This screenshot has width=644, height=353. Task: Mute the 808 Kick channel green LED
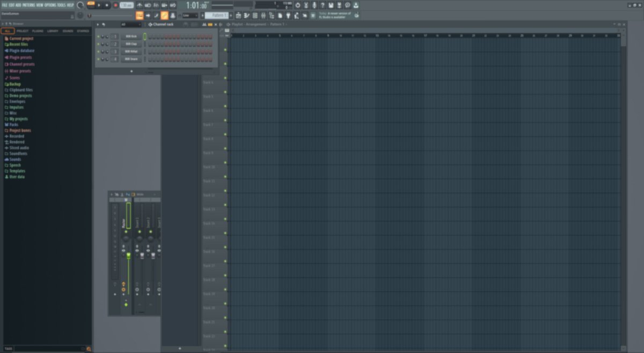point(98,37)
